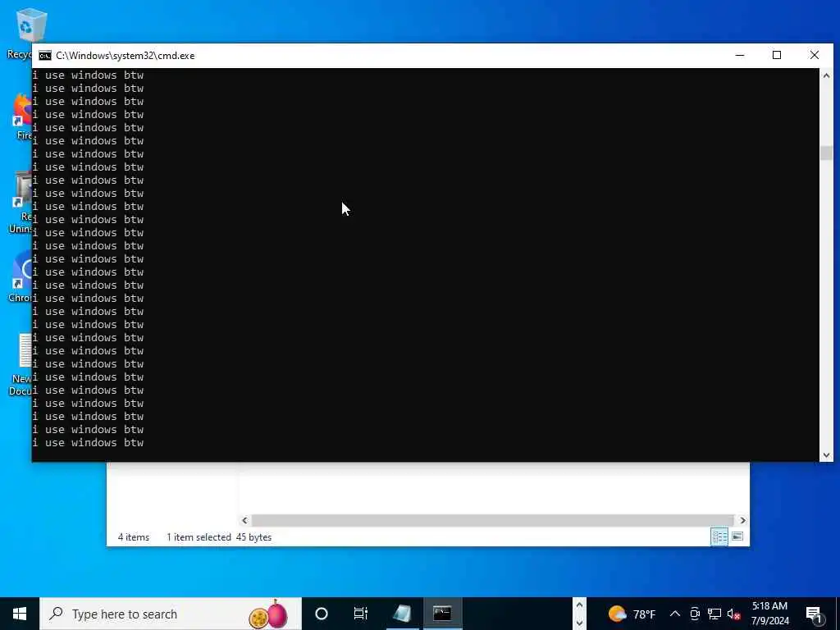Select the cmd.exe taskbar button
This screenshot has height=630, width=840.
point(442,614)
